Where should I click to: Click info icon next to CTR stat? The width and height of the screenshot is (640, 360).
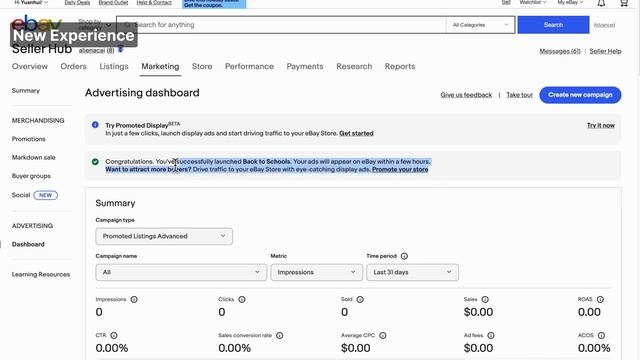[x=114, y=336]
